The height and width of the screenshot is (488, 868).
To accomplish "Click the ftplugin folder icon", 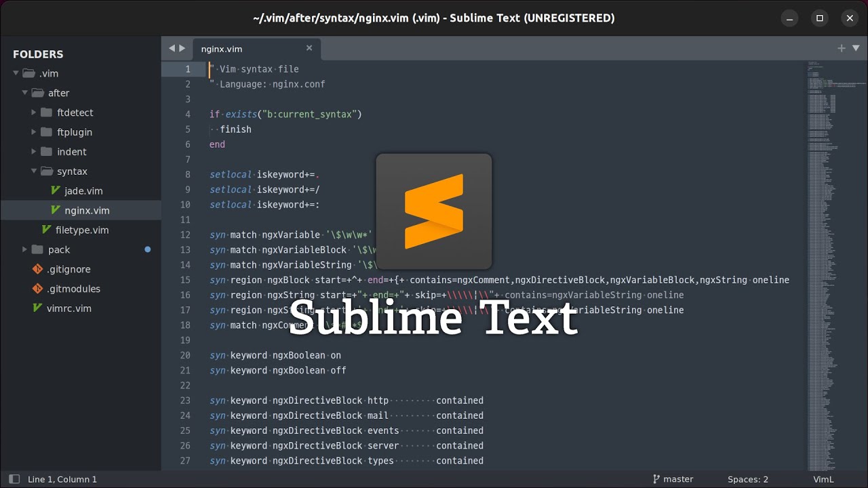I will [x=46, y=132].
